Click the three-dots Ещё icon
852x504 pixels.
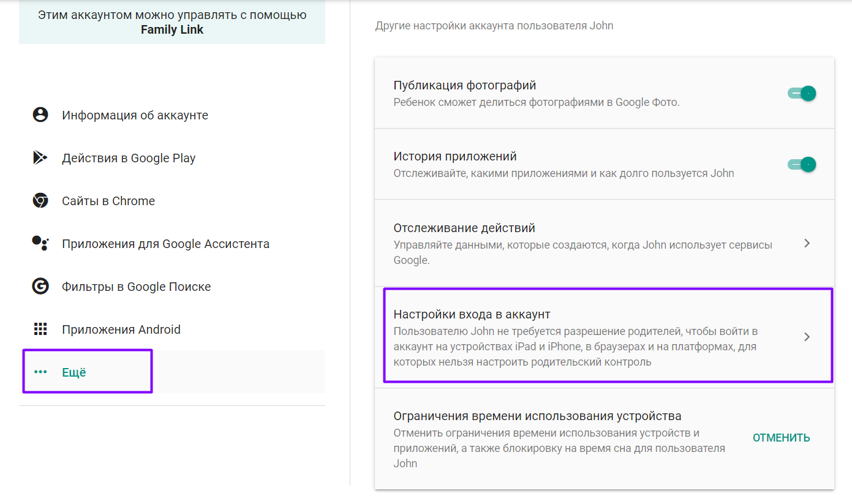(40, 372)
